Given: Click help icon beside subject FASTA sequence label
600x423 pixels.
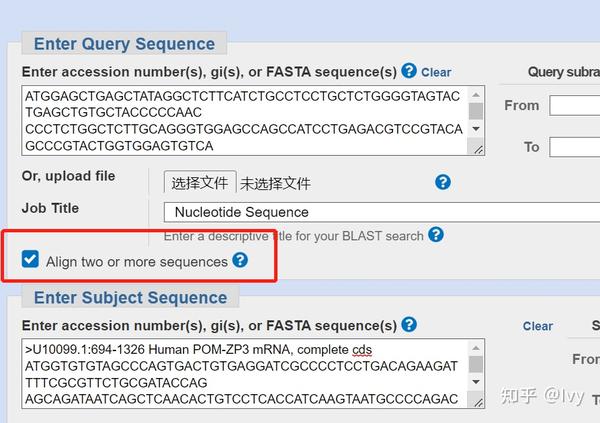Looking at the screenshot, I should click(x=409, y=325).
